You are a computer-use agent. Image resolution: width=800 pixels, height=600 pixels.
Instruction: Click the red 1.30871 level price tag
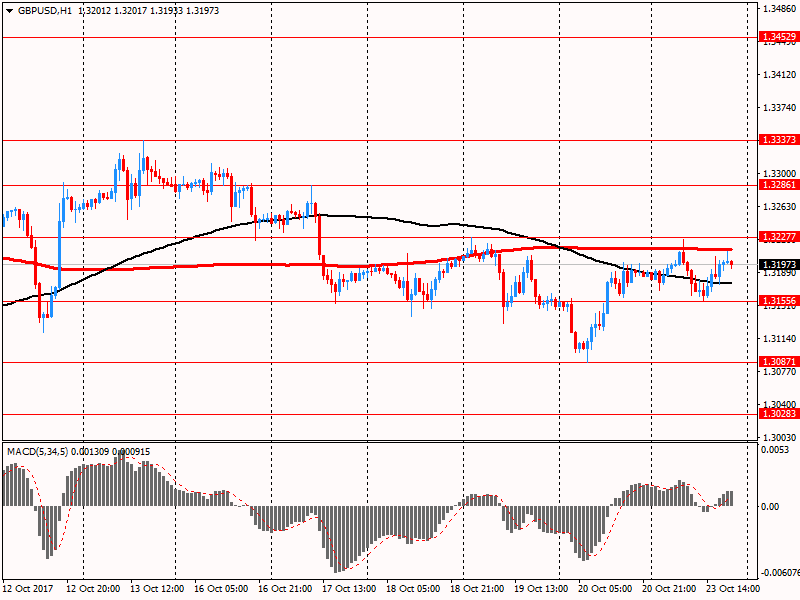coord(779,362)
